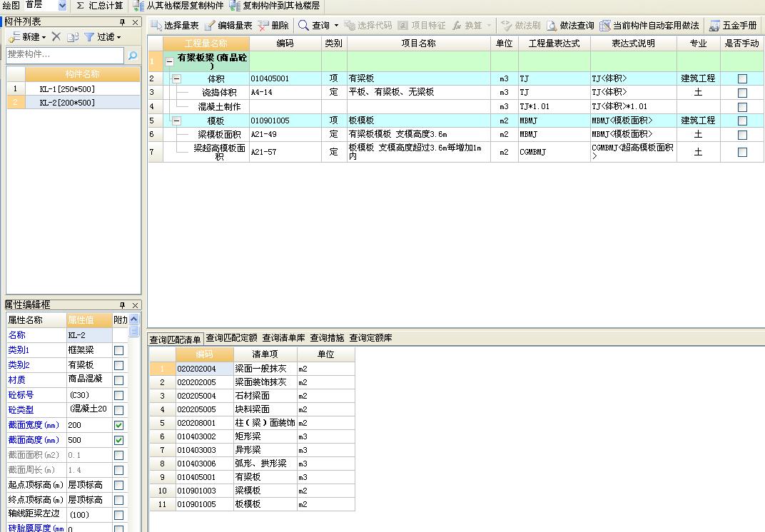Click the 编码 column header in 清单 list
The width and height of the screenshot is (765, 532).
point(204,354)
